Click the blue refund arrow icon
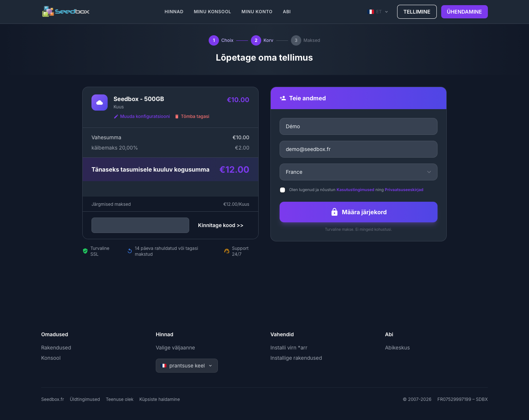The height and width of the screenshot is (420, 529). point(130,251)
